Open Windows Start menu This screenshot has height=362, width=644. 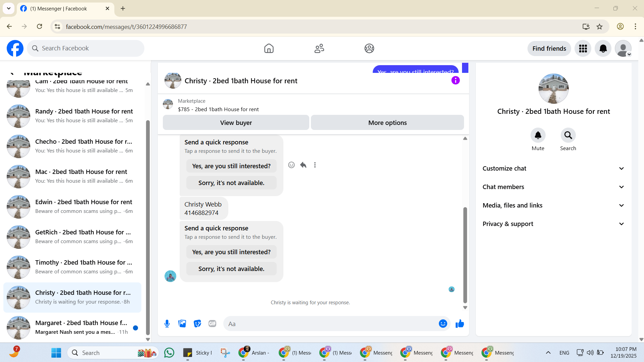coord(56,353)
